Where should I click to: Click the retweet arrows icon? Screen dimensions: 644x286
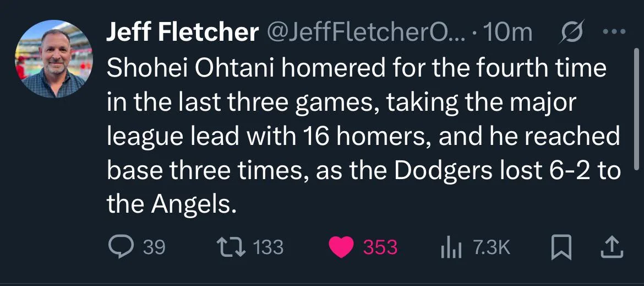(x=231, y=247)
